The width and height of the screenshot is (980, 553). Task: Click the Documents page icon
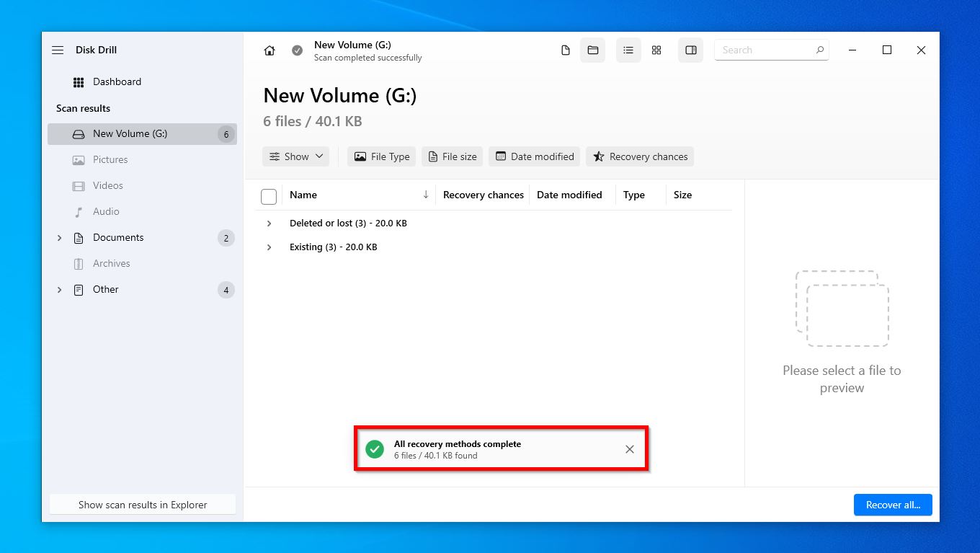pyautogui.click(x=79, y=238)
